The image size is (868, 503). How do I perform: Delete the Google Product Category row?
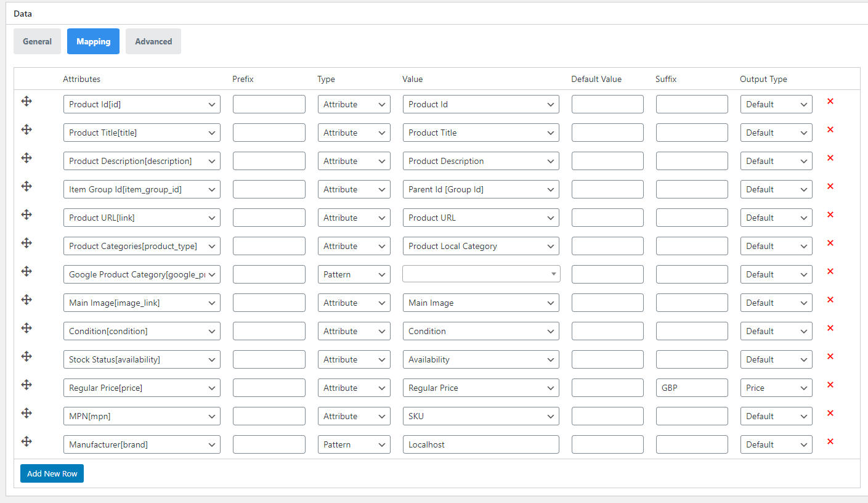tap(830, 271)
